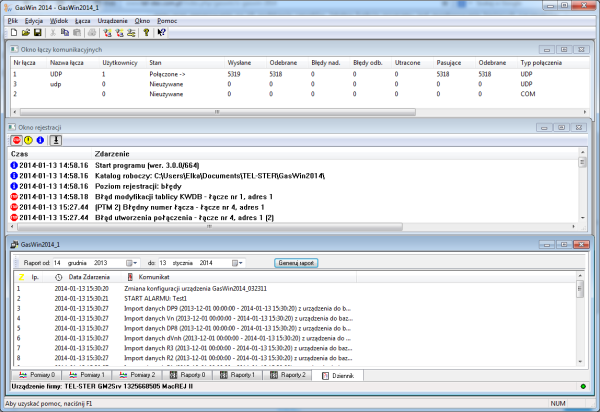Switch to the Raporty 1 tab
Viewport: 600px width, 412px height.
pyautogui.click(x=241, y=374)
